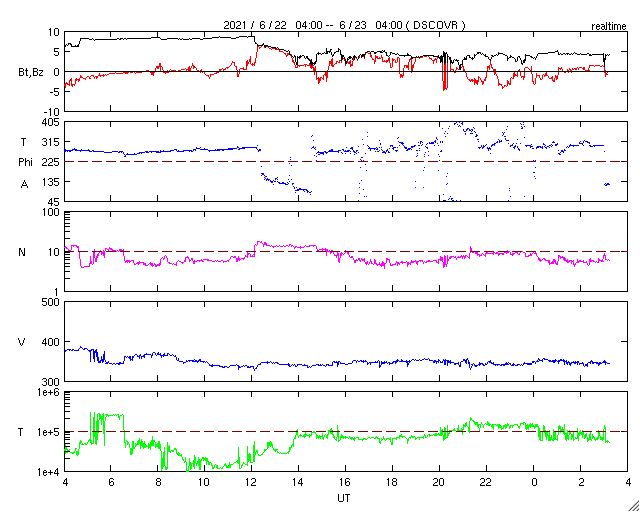Click the "realtime" label

pyautogui.click(x=609, y=27)
